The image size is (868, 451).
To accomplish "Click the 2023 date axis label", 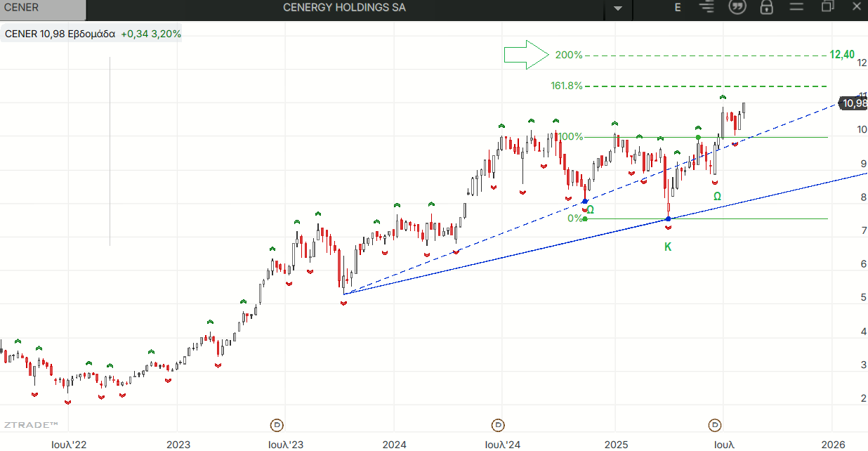I will coord(178,444).
